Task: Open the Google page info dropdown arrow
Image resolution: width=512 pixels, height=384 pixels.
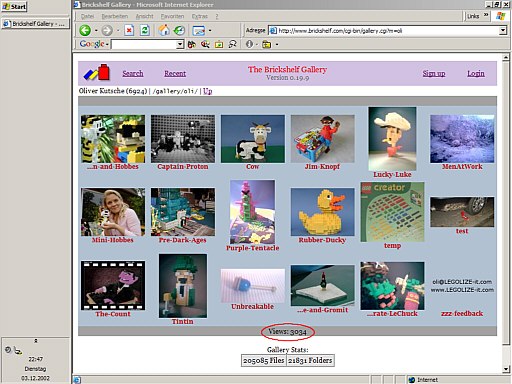Action: point(256,44)
